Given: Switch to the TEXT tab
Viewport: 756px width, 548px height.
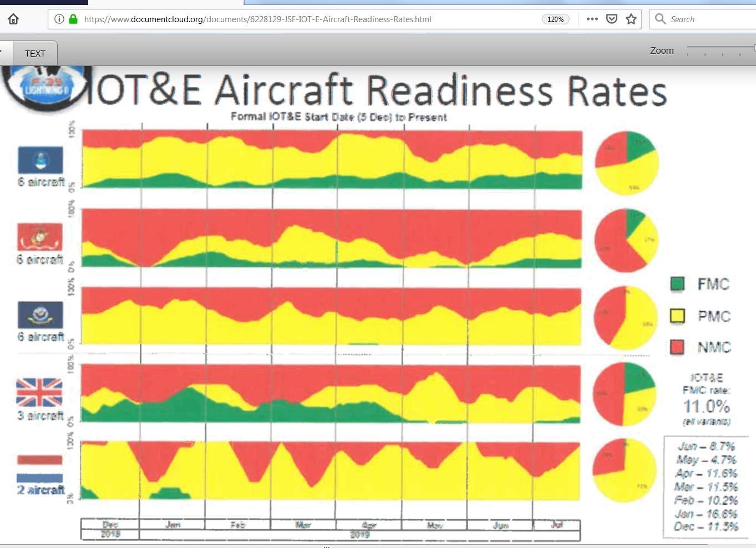Looking at the screenshot, I should tap(35, 54).
